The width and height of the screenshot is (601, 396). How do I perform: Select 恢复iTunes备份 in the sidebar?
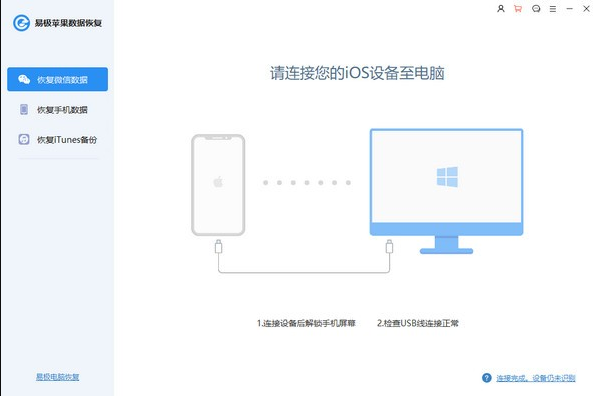(x=57, y=140)
